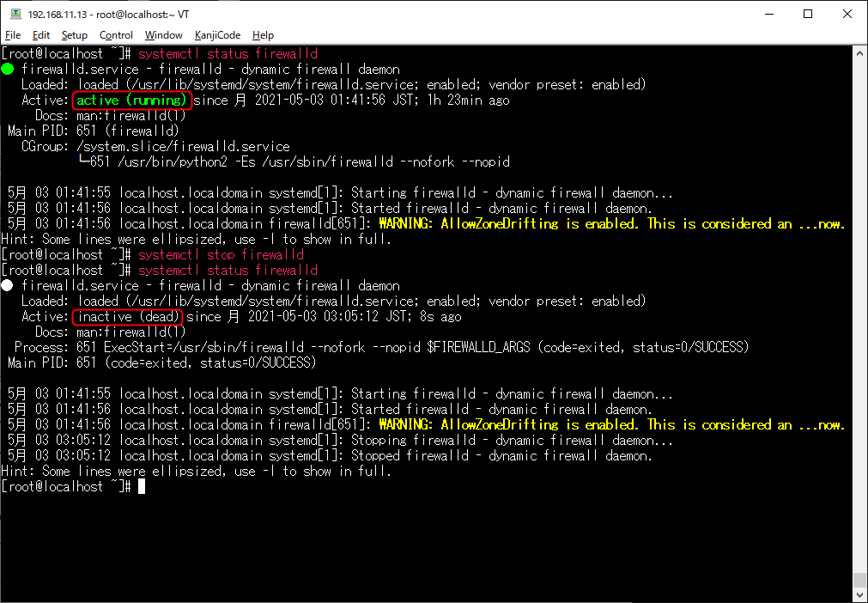Click the highlighted "inactive (dead)" status text

click(128, 317)
